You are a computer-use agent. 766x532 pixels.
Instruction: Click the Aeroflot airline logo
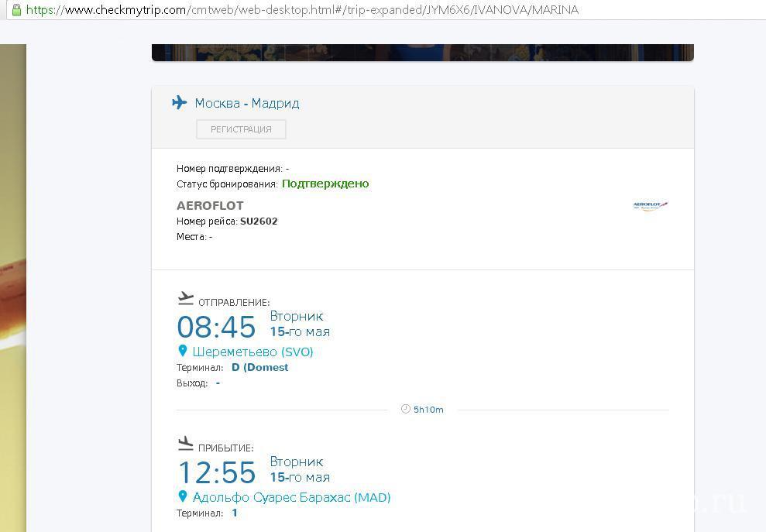pos(650,206)
